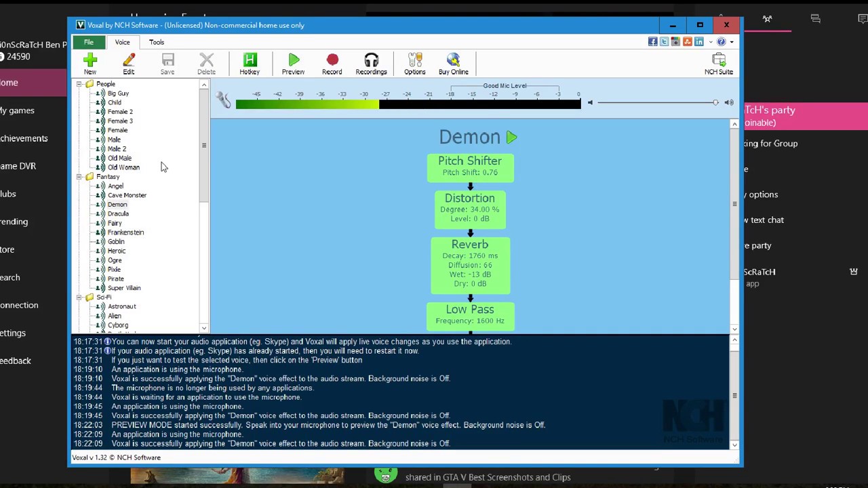Screen dimensions: 868x488
Task: Select the Fairy voice
Action: click(115, 223)
